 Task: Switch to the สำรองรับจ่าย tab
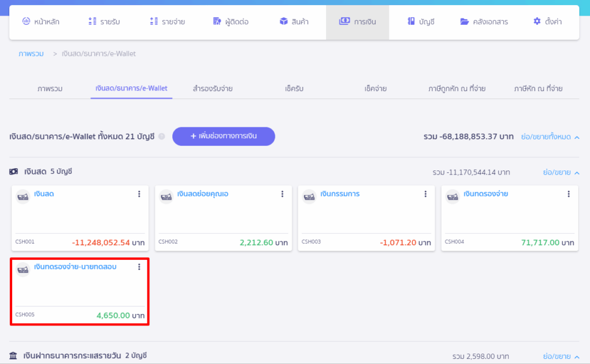(213, 89)
